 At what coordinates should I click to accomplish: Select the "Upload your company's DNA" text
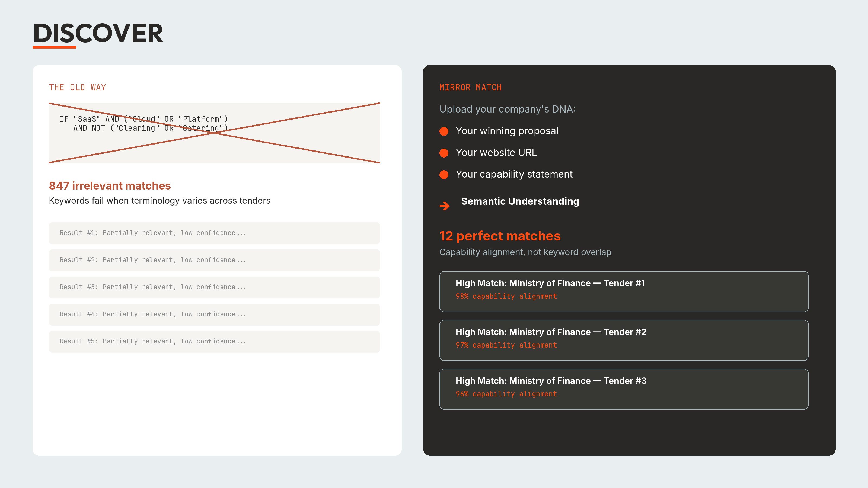pos(508,109)
